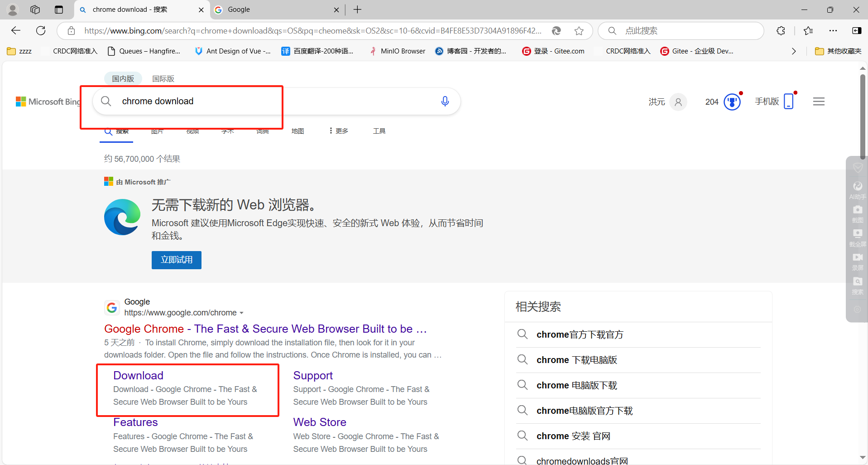
Task: Open the Download sublink
Action: coord(138,375)
